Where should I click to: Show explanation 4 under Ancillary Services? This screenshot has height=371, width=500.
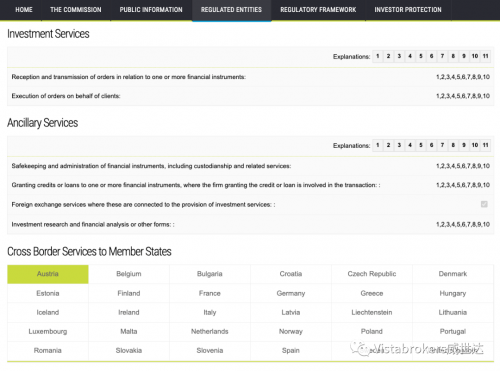410,145
